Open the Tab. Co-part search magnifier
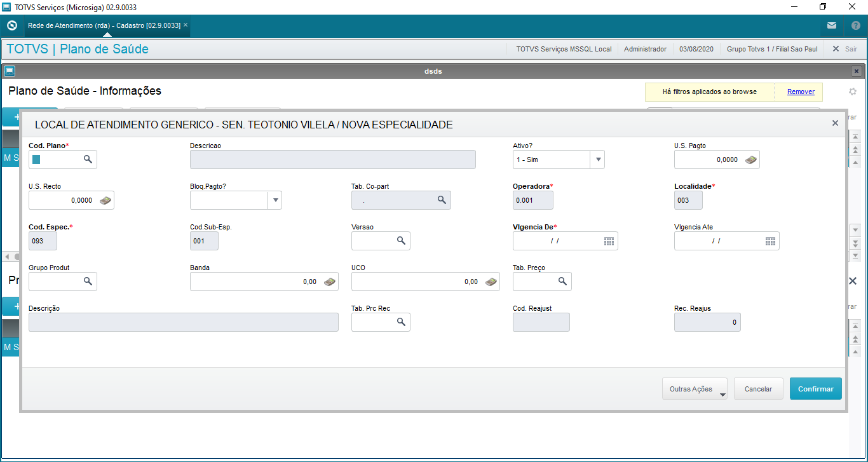 (442, 200)
